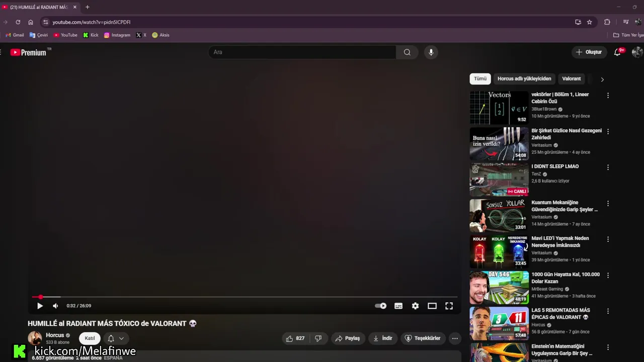644x362 pixels.
Task: Open the MrBeast Gaming video thumbnail
Action: (499, 288)
